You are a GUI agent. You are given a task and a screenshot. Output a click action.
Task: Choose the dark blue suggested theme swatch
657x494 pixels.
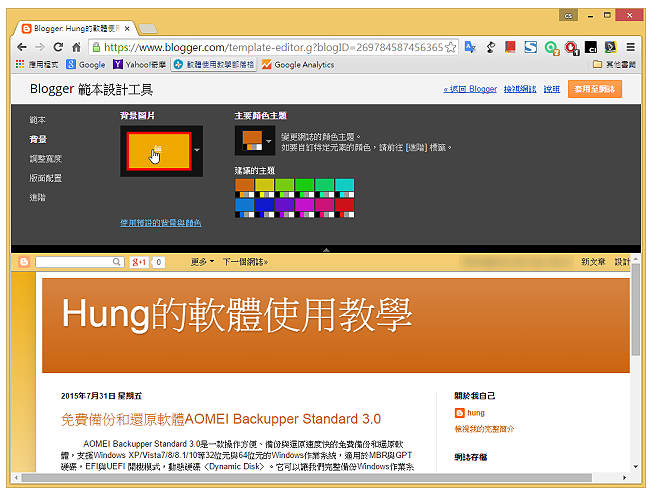click(264, 208)
